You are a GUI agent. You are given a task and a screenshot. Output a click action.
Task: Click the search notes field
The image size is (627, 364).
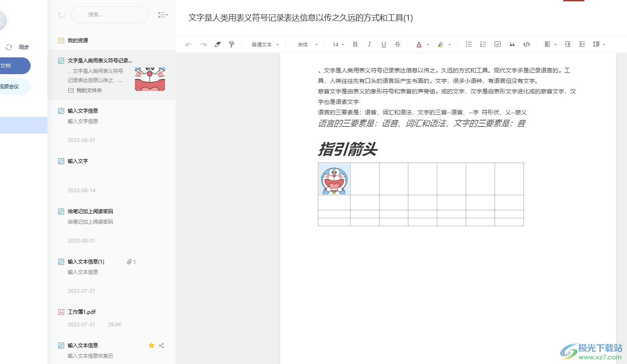(x=110, y=15)
